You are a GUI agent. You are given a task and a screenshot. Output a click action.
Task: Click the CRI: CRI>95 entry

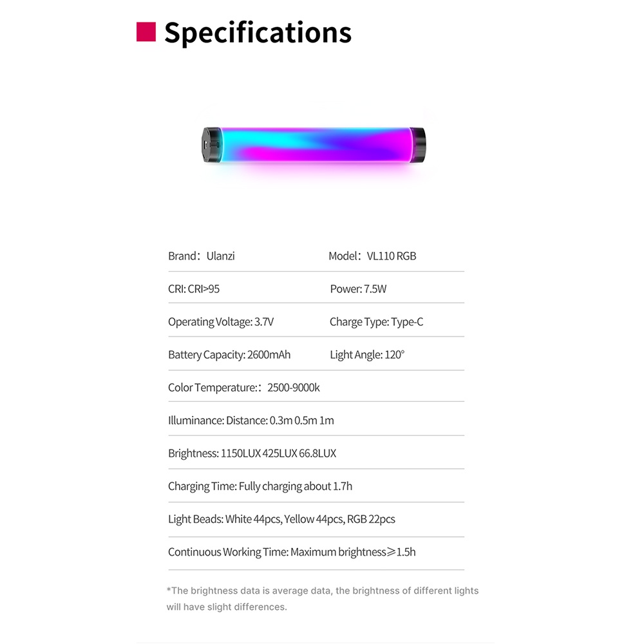point(193,289)
